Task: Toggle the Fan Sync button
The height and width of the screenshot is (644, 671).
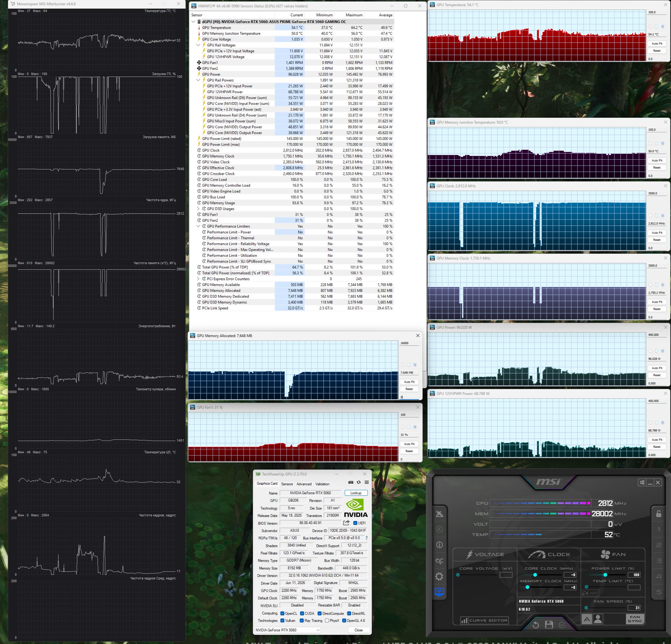Action: [x=635, y=619]
